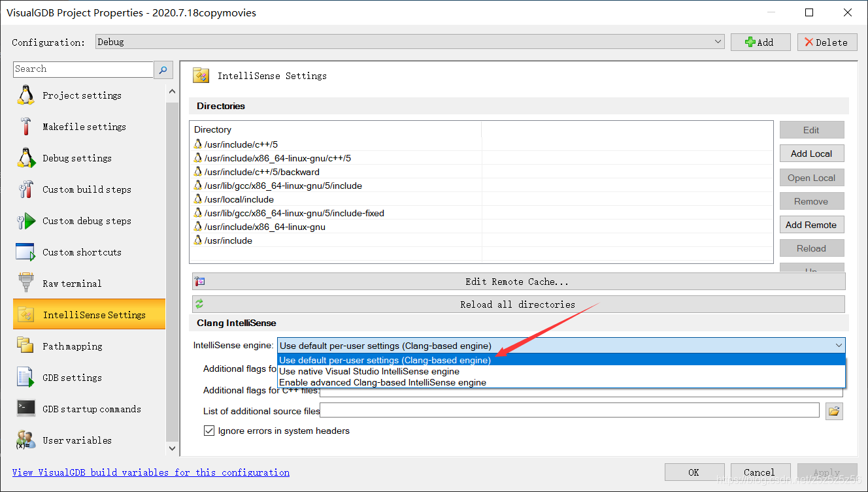
Task: Click the Raw terminal connector icon
Action: click(x=25, y=284)
